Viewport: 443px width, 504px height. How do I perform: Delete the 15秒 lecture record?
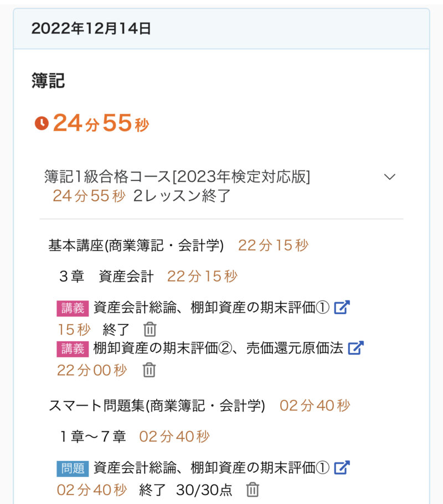(150, 330)
